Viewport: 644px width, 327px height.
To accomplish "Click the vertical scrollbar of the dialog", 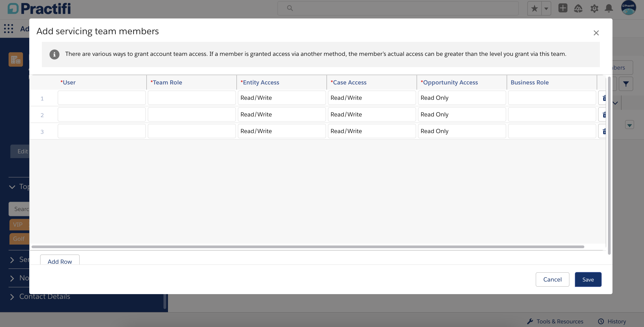I will coord(609,166).
